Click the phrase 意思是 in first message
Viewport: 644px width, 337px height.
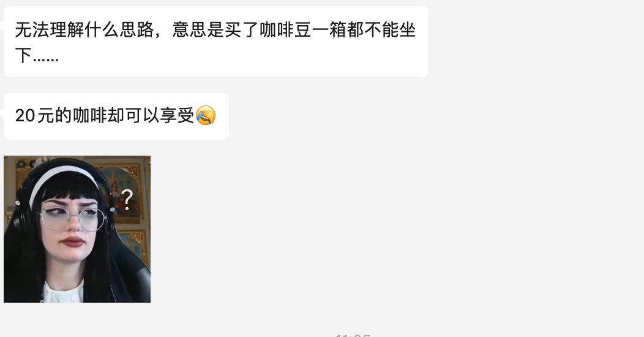click(198, 29)
